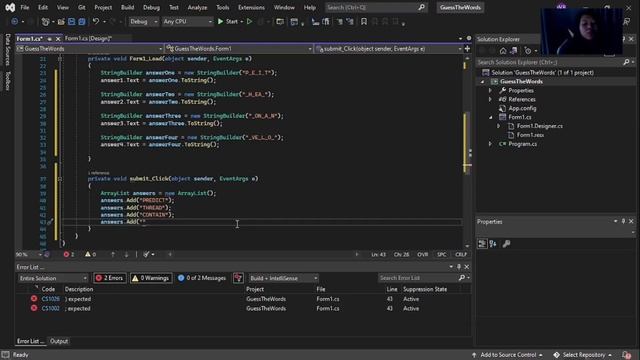The width and height of the screenshot is (640, 360).
Task: Click the magnifier icon in top search box
Action: tap(421, 7)
